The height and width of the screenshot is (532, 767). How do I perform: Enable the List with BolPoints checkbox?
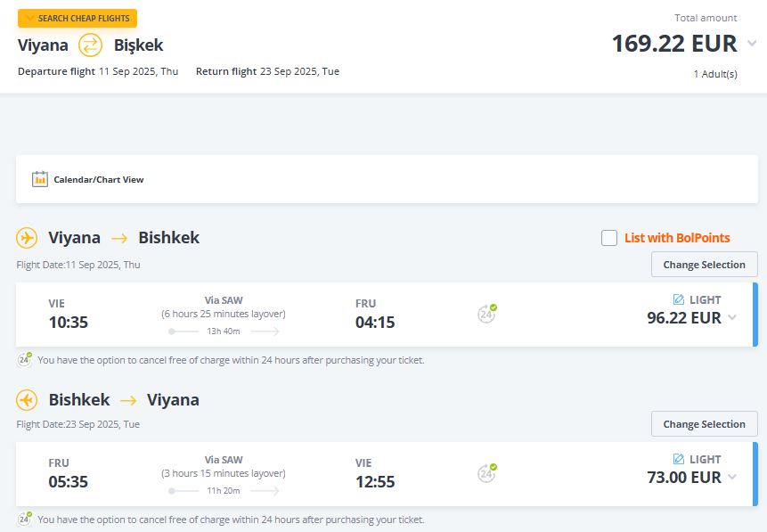pos(609,238)
